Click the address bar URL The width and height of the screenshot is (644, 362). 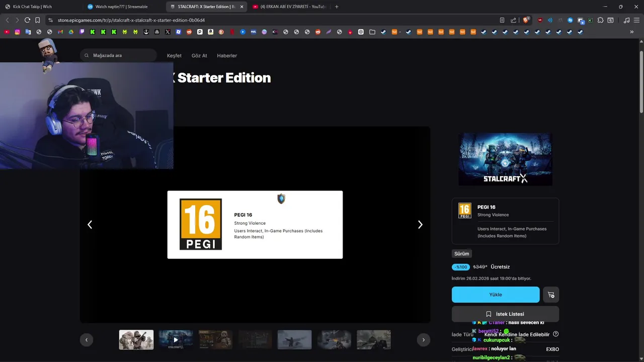pos(131,20)
